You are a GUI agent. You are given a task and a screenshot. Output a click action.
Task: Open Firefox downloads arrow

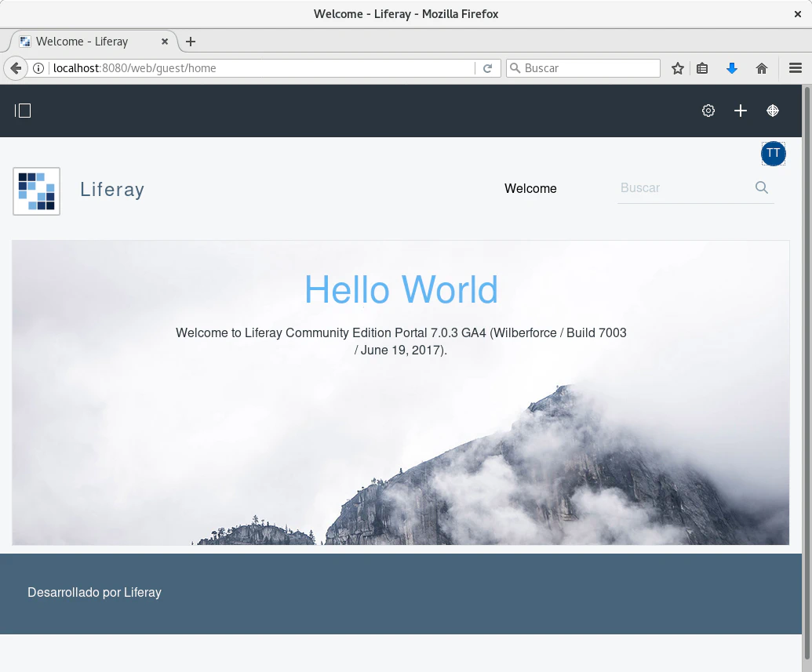tap(732, 68)
